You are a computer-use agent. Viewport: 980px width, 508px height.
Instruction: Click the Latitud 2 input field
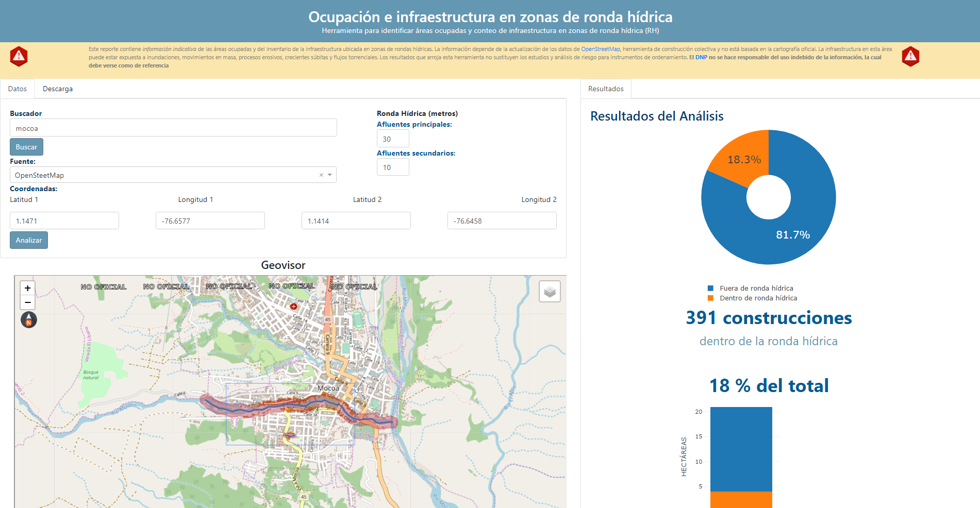(x=356, y=221)
